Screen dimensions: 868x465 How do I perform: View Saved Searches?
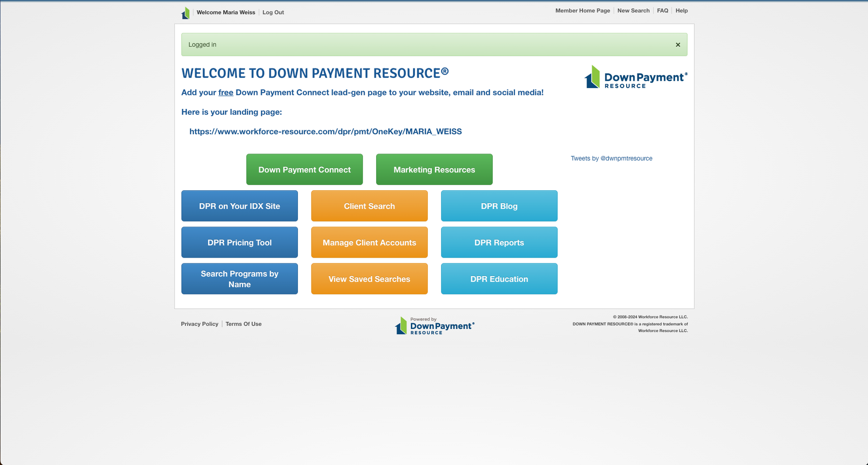click(369, 279)
